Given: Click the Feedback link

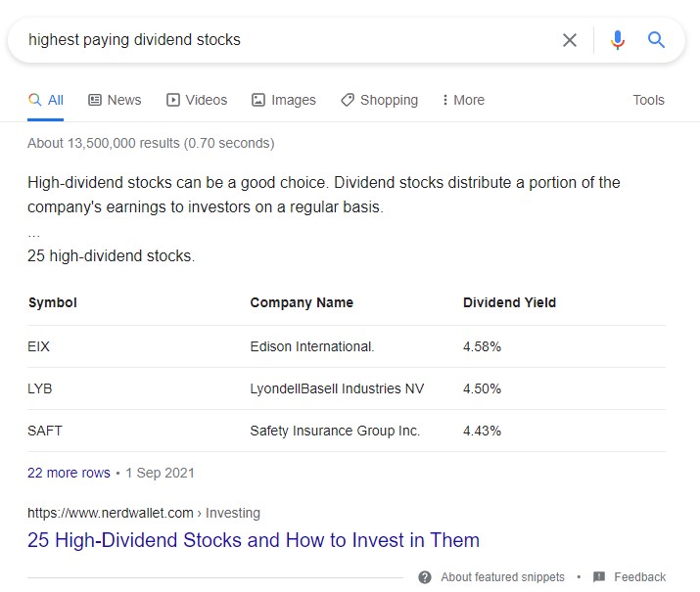Looking at the screenshot, I should [639, 576].
